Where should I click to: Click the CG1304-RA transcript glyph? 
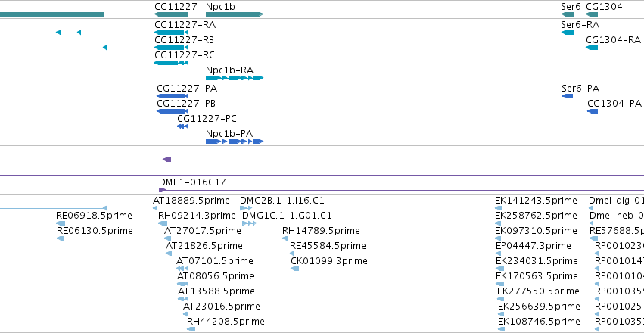[x=592, y=48]
